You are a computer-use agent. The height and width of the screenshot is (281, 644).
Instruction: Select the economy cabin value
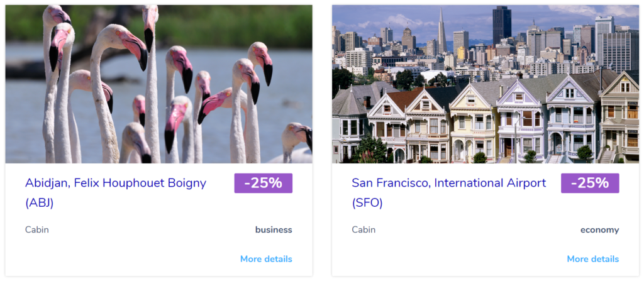[x=599, y=230]
